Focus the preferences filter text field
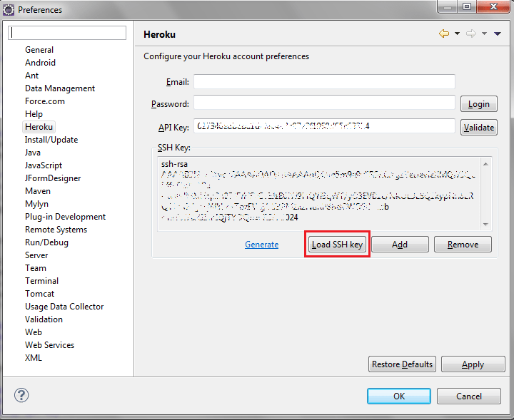 67,33
